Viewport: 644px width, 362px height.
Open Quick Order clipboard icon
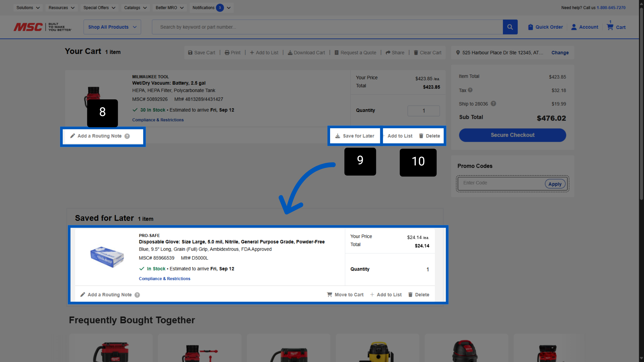click(530, 27)
